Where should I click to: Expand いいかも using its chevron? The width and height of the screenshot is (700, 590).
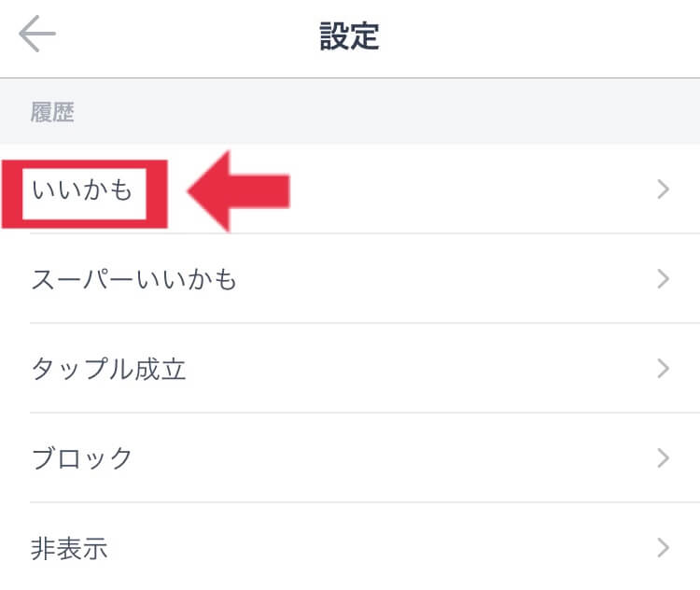[664, 190]
